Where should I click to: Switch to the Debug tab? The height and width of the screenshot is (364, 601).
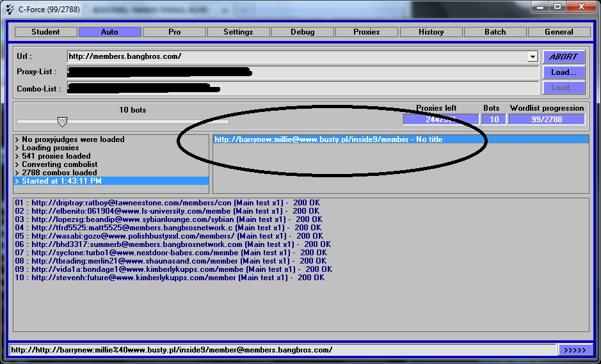coord(302,32)
